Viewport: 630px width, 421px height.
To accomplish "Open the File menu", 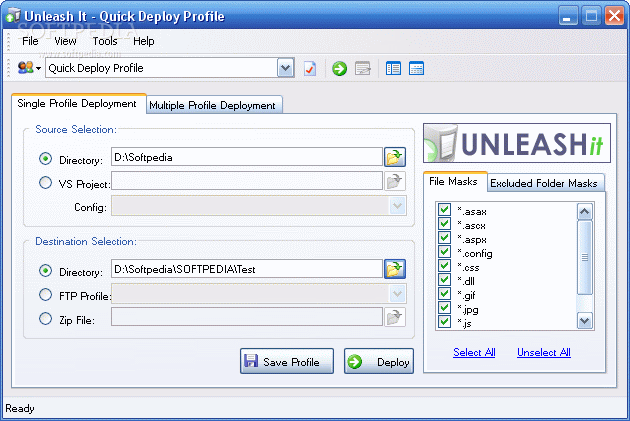I will point(30,41).
